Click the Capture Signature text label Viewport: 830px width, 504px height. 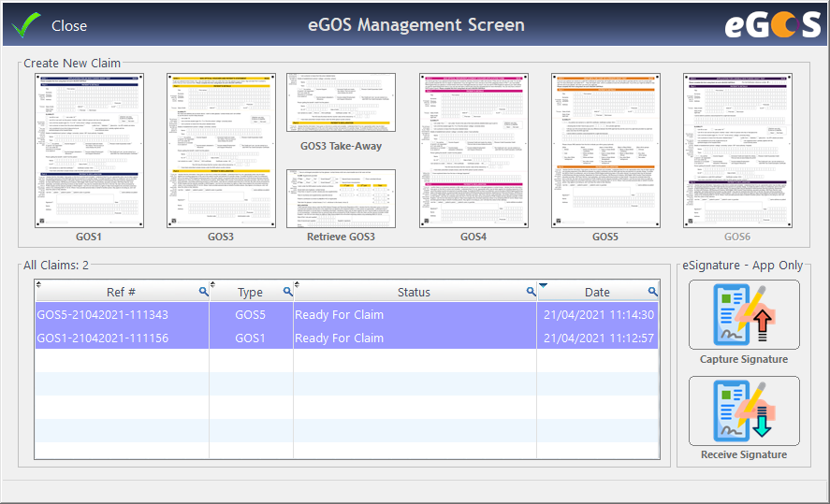pyautogui.click(x=744, y=359)
